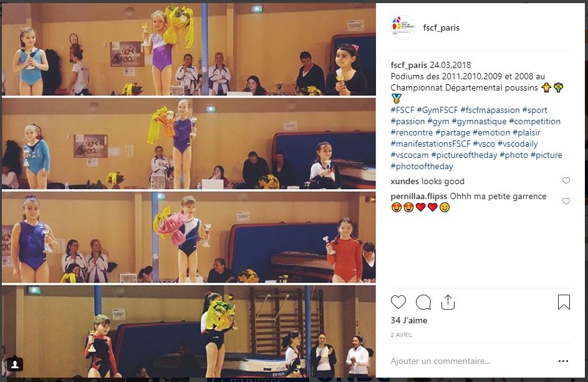This screenshot has width=588, height=382.
Task: Focus the Ajouter un commentaire field
Action: point(471,361)
